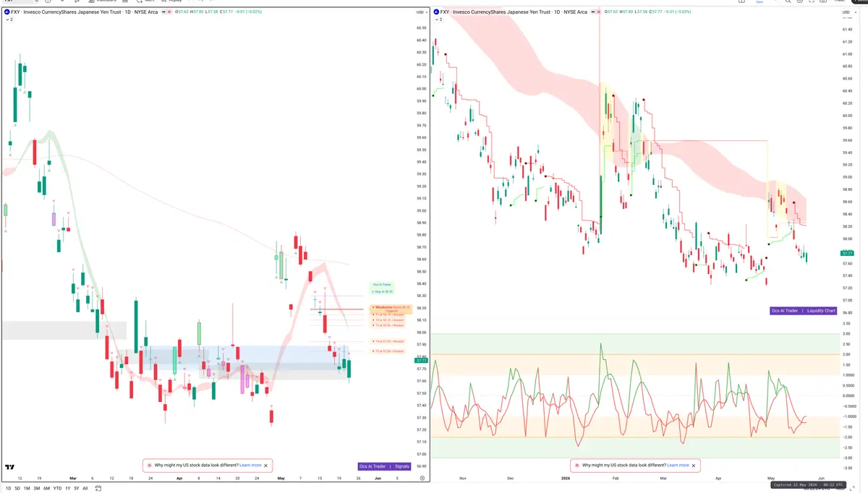This screenshot has width=868, height=493.
Task: Select the 5Y time range
Action: coord(76,489)
